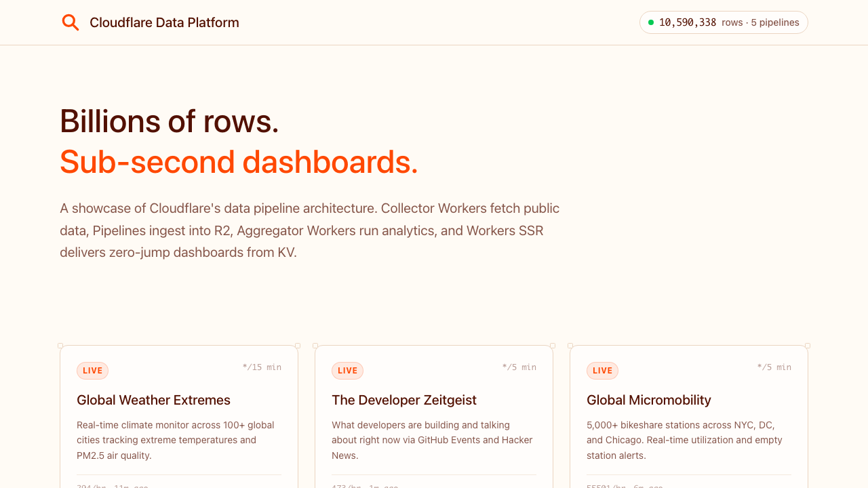The height and width of the screenshot is (488, 868).
Task: Click the LIVE badge on The Developer Zeitgeist
Action: pyautogui.click(x=348, y=371)
